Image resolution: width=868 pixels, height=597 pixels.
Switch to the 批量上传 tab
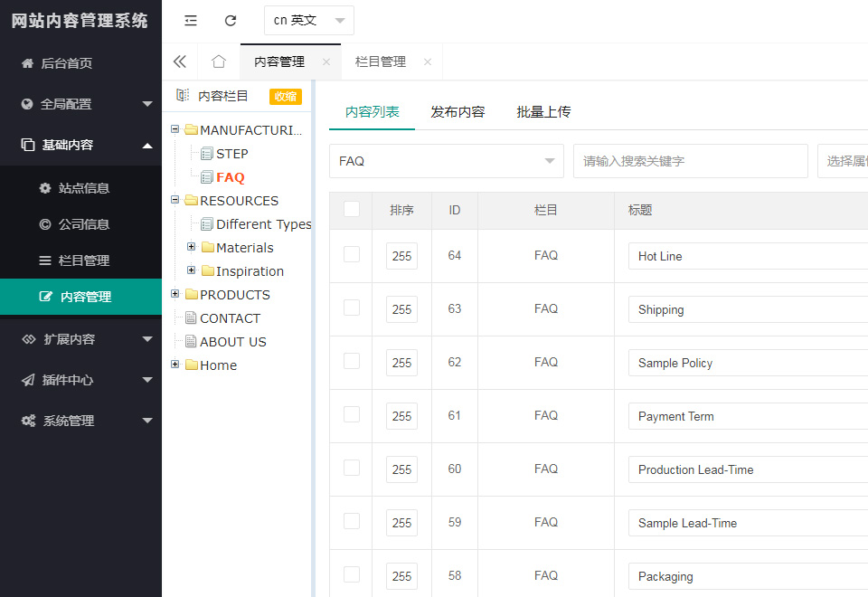[543, 112]
